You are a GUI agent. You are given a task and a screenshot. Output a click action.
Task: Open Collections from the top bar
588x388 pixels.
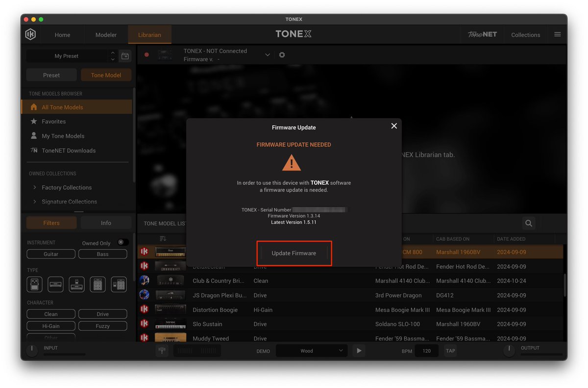point(525,35)
